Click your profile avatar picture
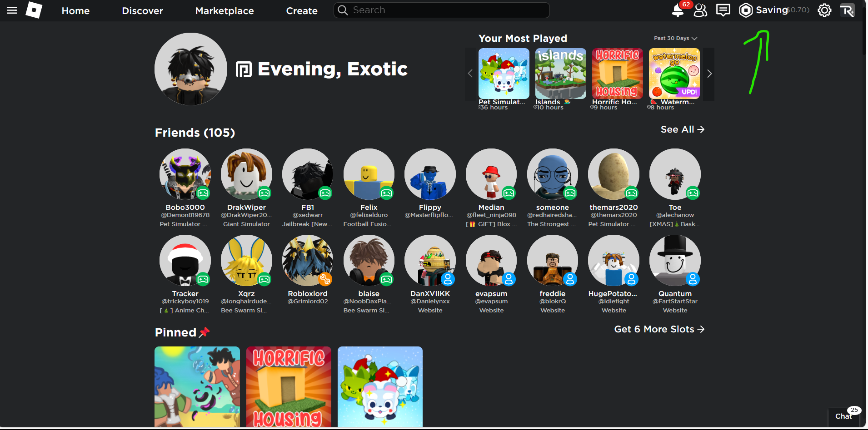 tap(191, 69)
